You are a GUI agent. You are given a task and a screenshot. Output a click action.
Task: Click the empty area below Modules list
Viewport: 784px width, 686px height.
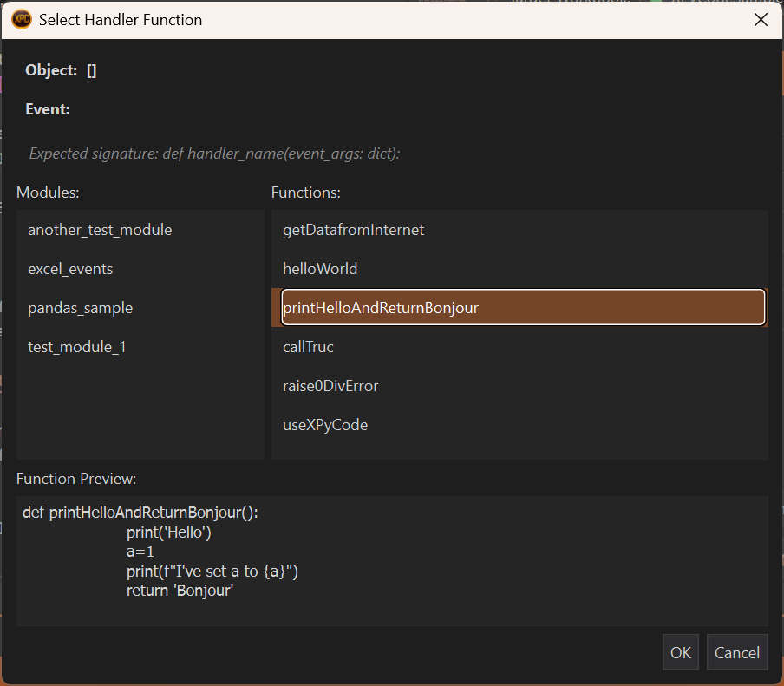pos(139,416)
